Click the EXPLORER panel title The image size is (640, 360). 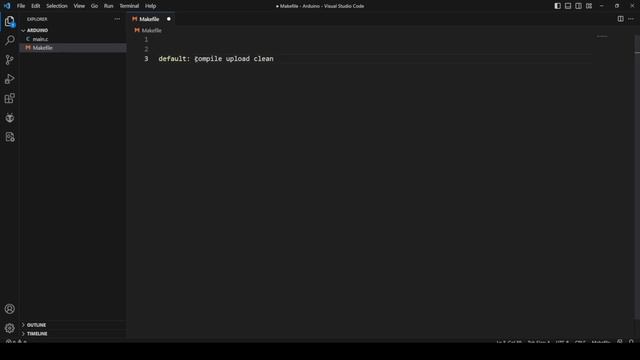click(x=37, y=19)
